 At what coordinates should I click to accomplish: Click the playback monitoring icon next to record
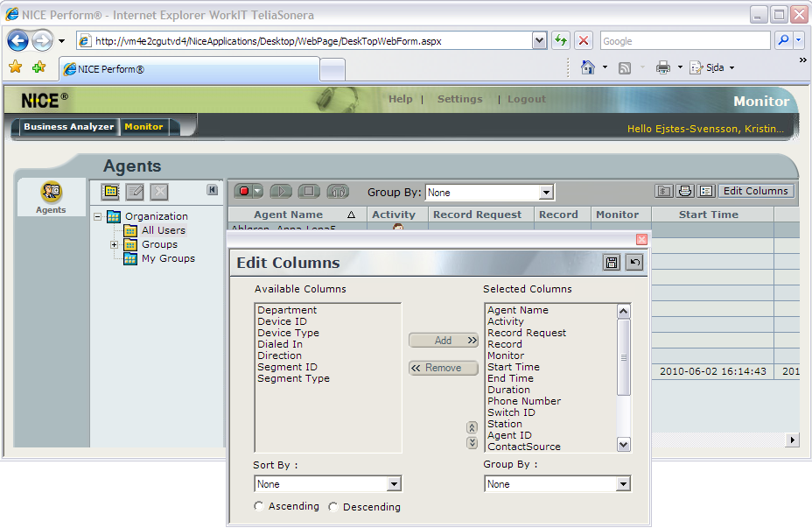281,192
